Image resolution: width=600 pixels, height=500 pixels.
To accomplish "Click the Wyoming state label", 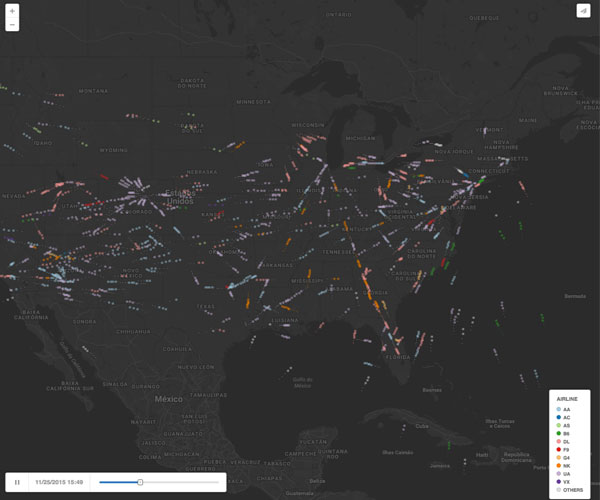I will pyautogui.click(x=114, y=150).
